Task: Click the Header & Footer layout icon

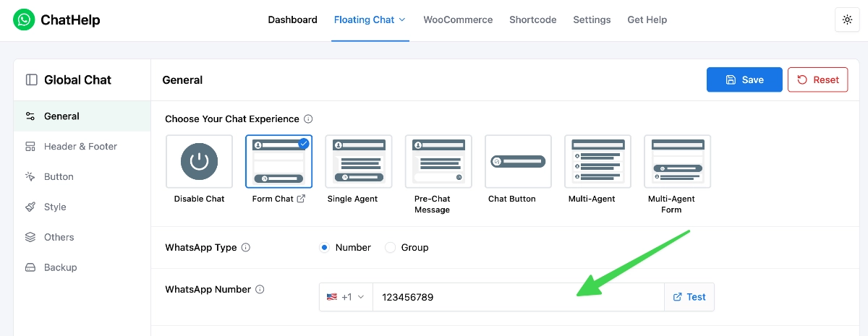Action: [x=30, y=147]
